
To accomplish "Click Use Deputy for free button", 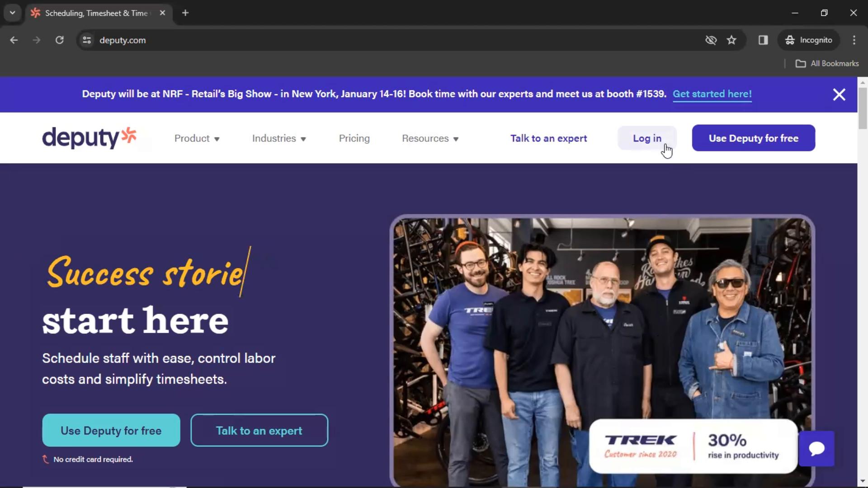I will click(753, 138).
